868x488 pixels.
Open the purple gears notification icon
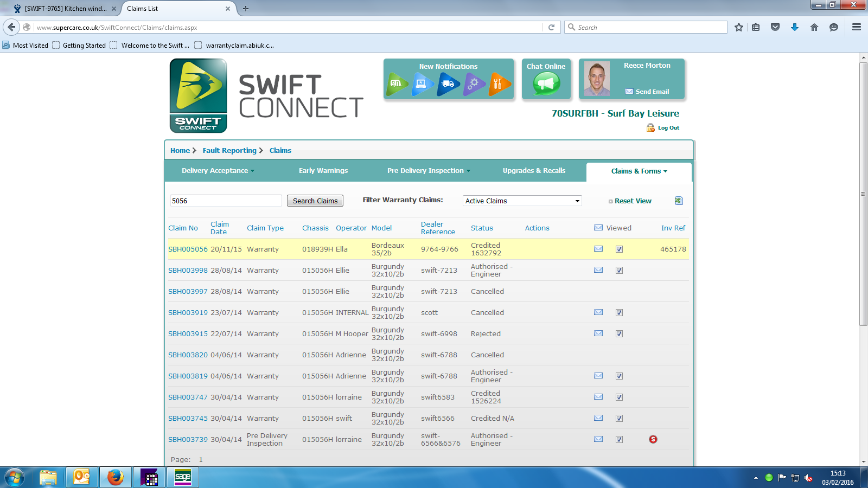click(474, 84)
